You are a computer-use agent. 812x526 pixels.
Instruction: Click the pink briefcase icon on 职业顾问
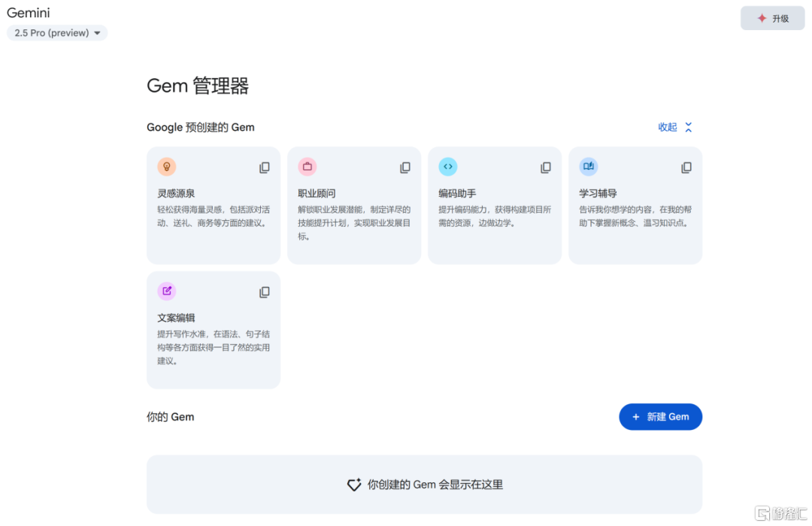pyautogui.click(x=307, y=167)
